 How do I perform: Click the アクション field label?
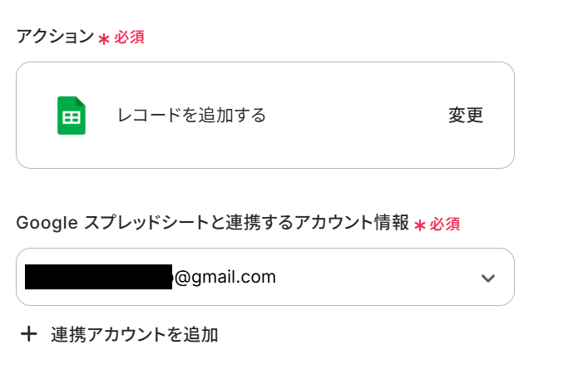[x=55, y=37]
